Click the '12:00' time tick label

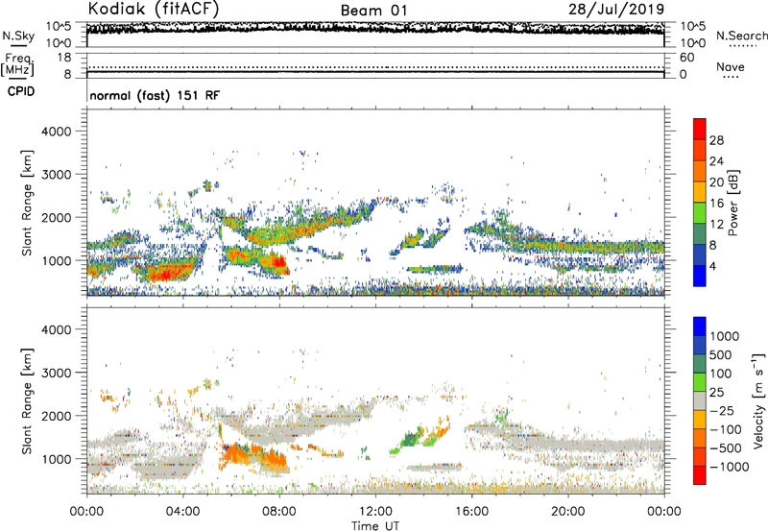[375, 512]
